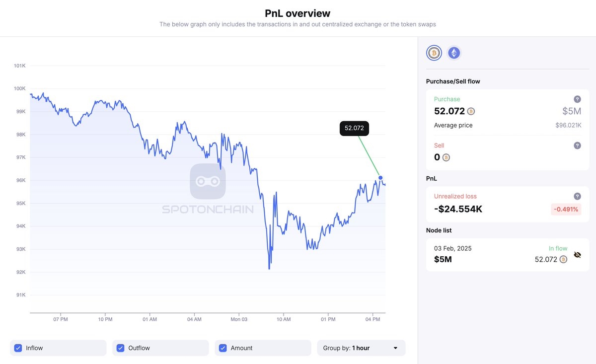Click the -0.491% loss badge
596x364 pixels.
coord(566,209)
